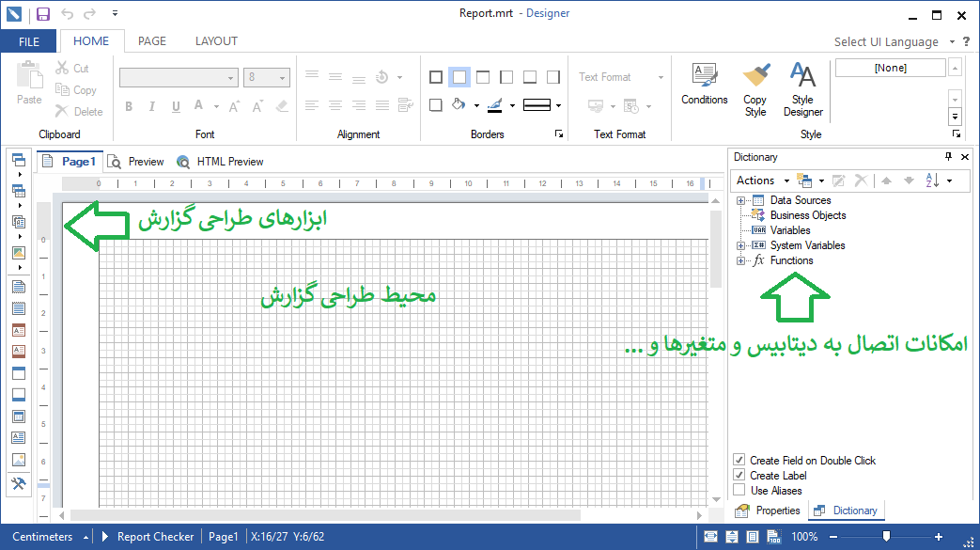Screen dimensions: 980x550
Task: Select the [None] style box
Action: [890, 68]
